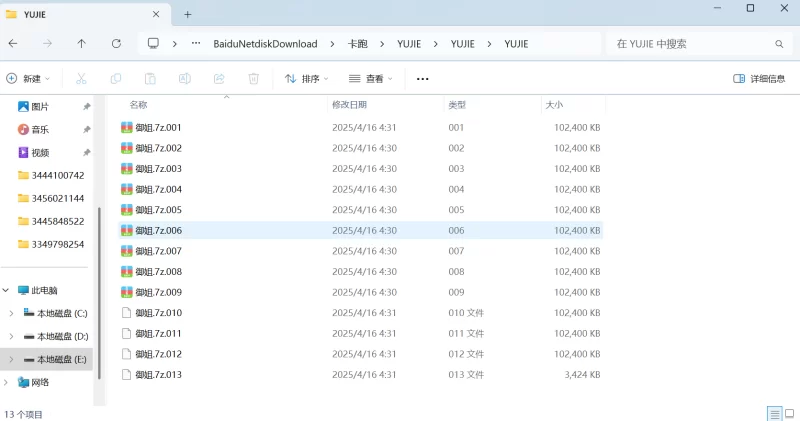Open the more options ellipsis menu
Screen dimensions: 800x421
[x=422, y=79]
